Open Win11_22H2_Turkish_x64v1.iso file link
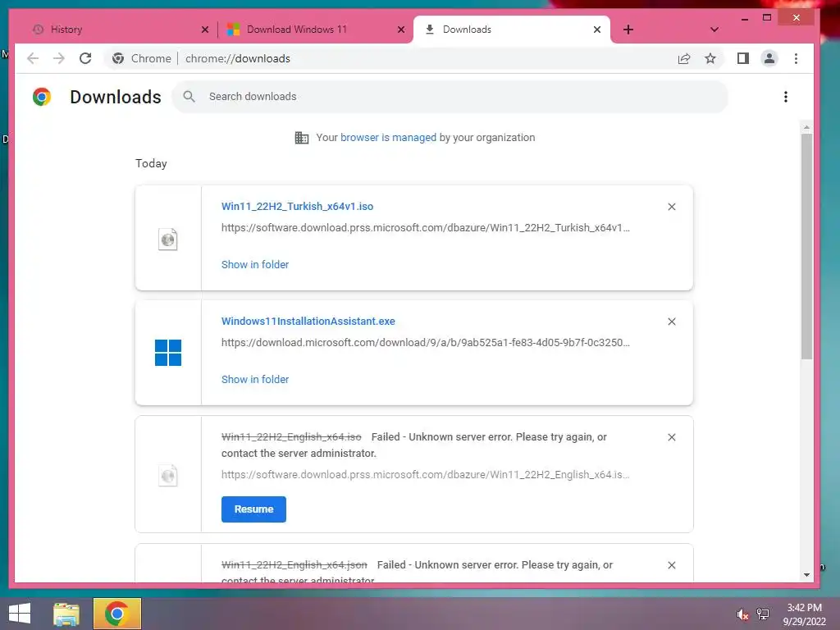840x630 pixels. [297, 206]
